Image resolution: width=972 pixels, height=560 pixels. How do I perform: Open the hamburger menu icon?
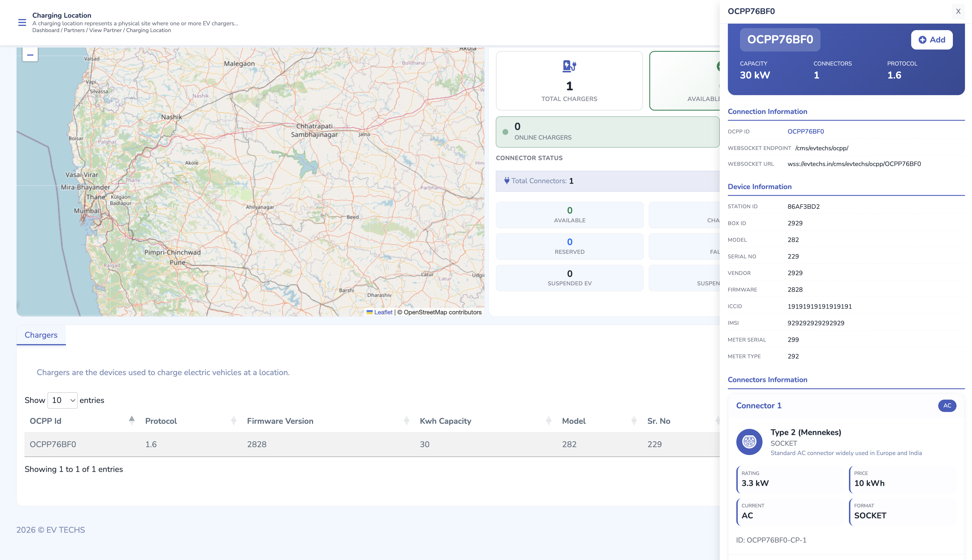pos(22,23)
